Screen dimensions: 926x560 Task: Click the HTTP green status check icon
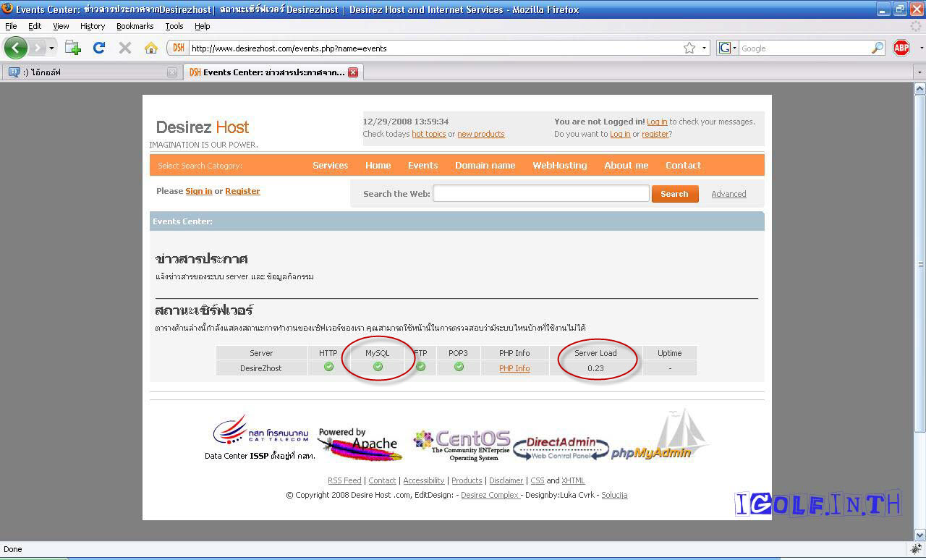328,367
